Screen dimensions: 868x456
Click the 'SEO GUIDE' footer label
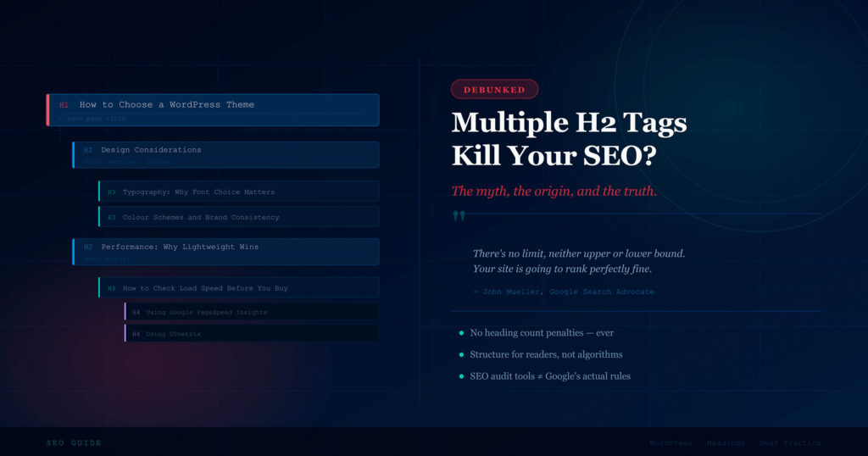pos(74,442)
